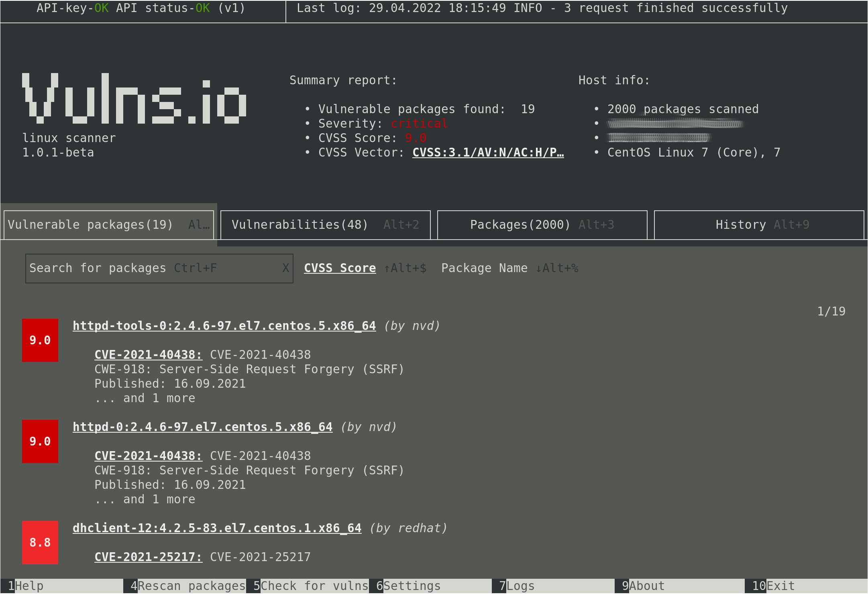868x594 pixels.
Task: Click the 8.8 score badge for dhclient
Action: [40, 543]
